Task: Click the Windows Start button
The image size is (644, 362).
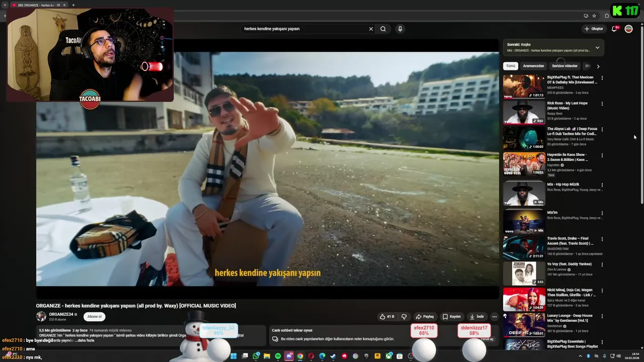Action: click(233, 356)
